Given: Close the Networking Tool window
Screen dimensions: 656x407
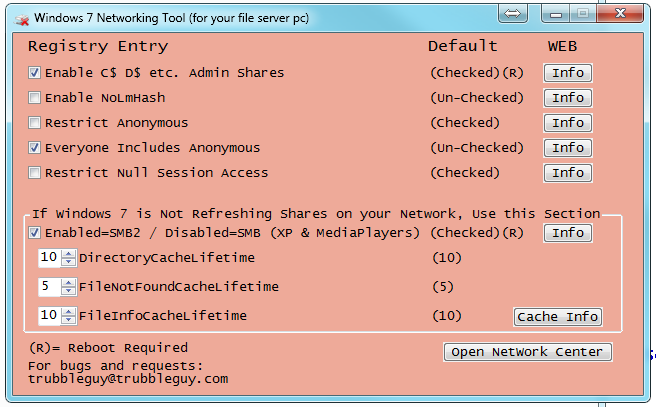Looking at the screenshot, I should (620, 13).
